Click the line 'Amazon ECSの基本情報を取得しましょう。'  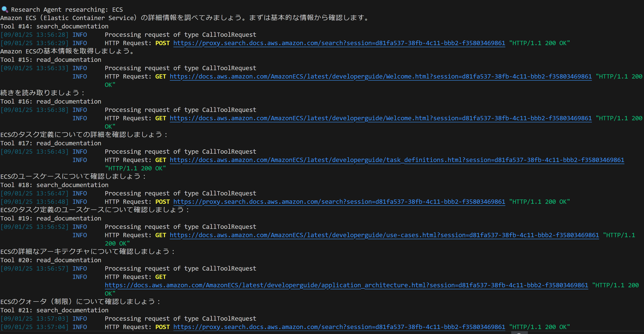pos(67,51)
